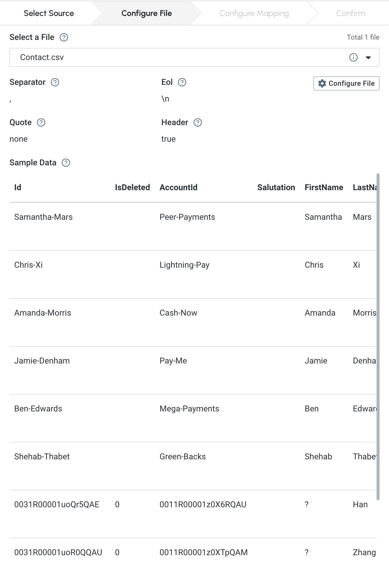Image resolution: width=389 pixels, height=588 pixels.
Task: Click the Lightning-Pay account cell
Action: (184, 265)
